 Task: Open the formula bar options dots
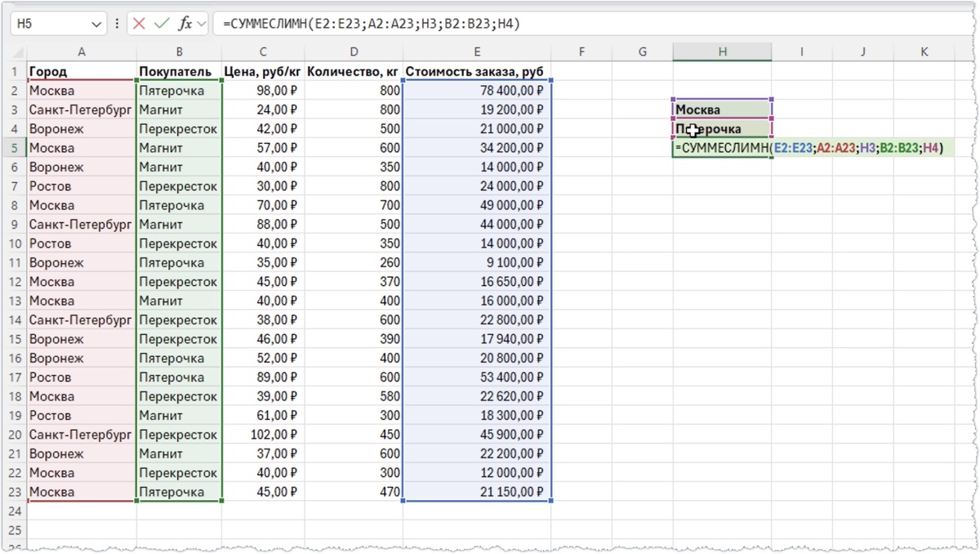(x=117, y=24)
